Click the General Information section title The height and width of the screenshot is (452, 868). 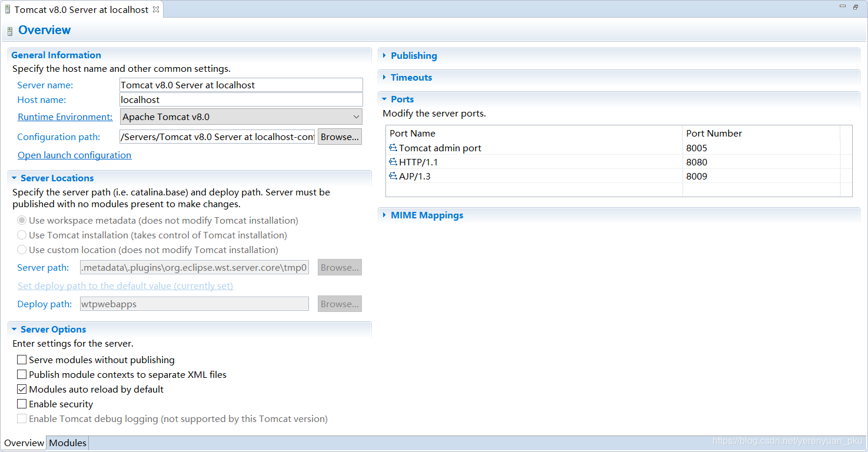pyautogui.click(x=56, y=55)
